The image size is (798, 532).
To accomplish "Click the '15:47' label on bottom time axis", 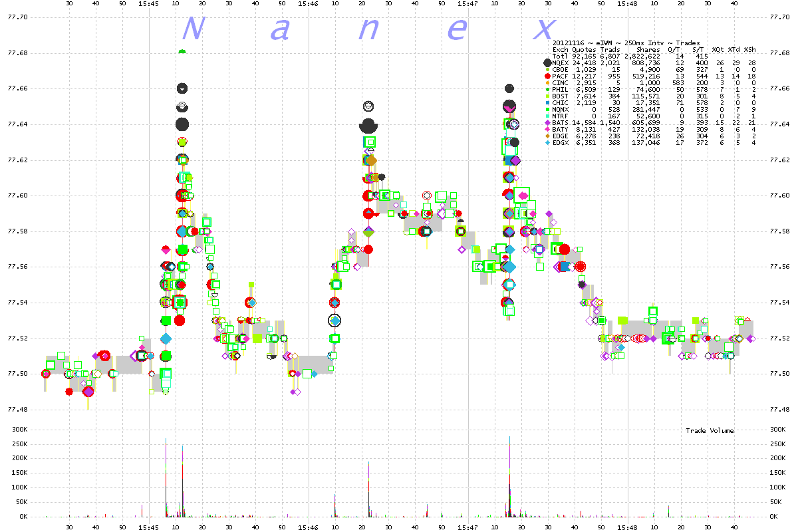I will point(467,527).
